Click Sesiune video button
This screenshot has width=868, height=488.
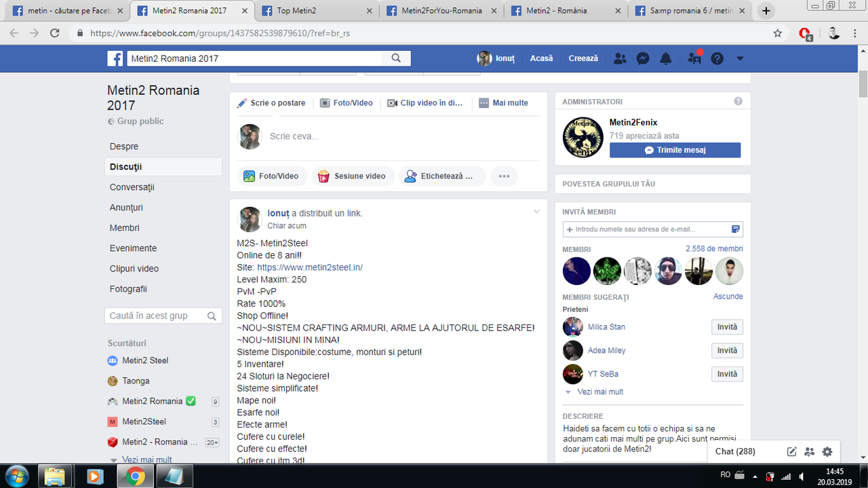tap(353, 176)
